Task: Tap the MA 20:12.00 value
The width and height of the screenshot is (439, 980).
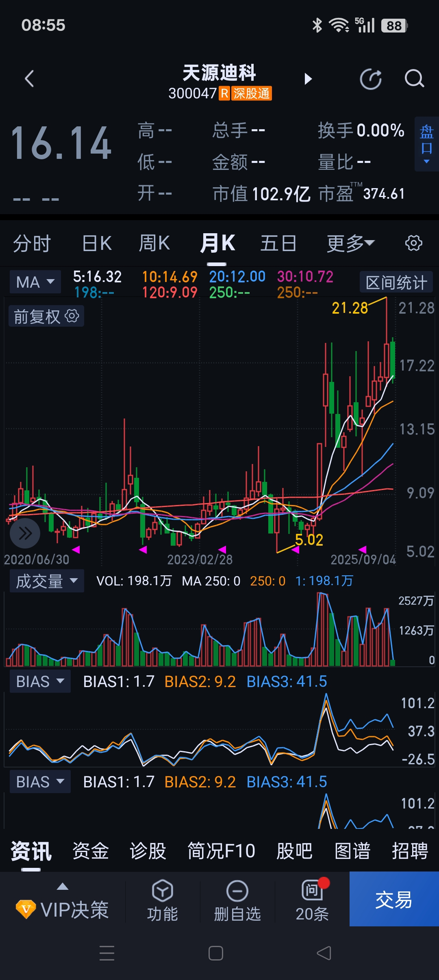Action: (x=237, y=277)
